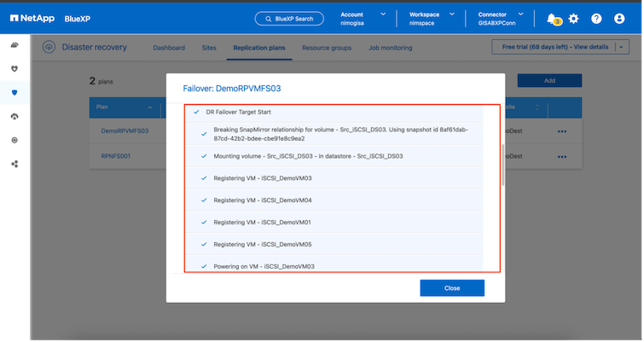Click the Close button in Failover dialog

(x=452, y=288)
